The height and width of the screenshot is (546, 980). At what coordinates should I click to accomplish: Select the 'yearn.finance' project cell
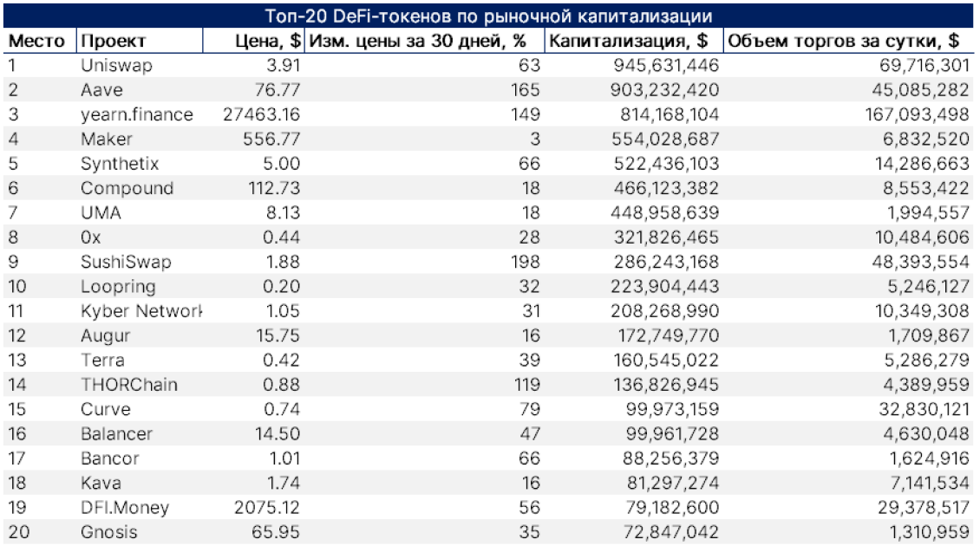click(x=137, y=114)
